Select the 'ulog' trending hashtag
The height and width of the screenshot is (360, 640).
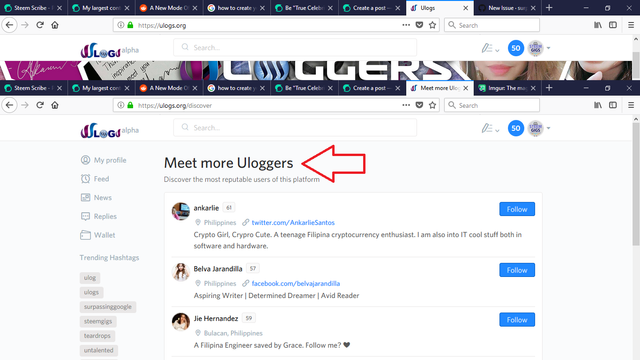point(90,278)
